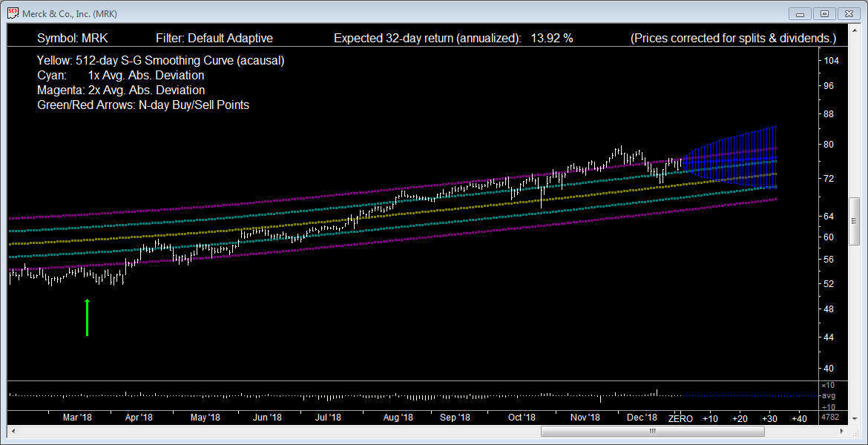Click the horizontal scrollbar thumb

pyautogui.click(x=651, y=431)
